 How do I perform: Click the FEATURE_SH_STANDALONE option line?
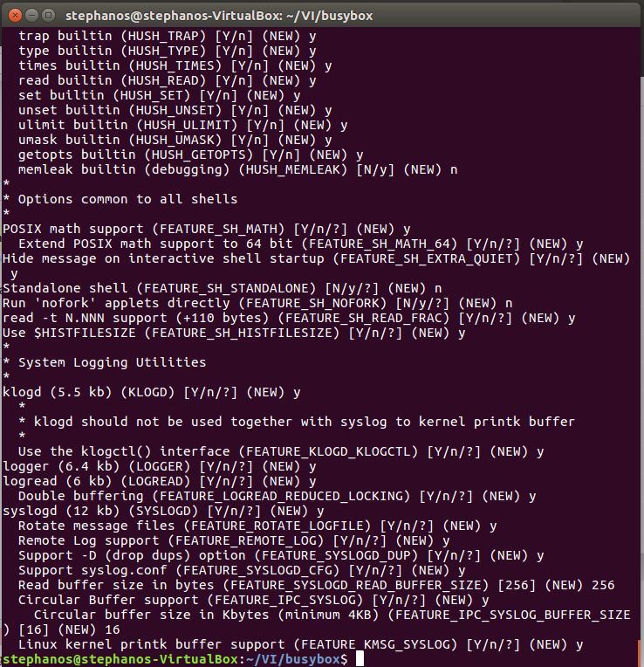[222, 288]
